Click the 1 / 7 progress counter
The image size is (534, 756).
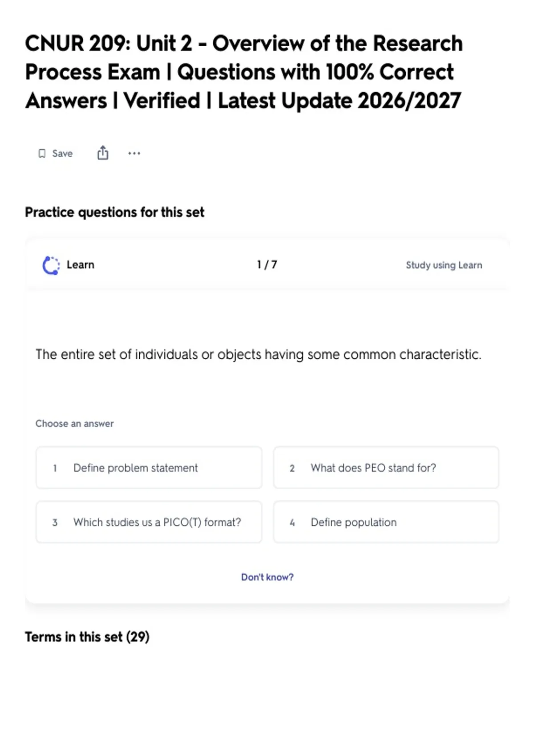tap(267, 265)
